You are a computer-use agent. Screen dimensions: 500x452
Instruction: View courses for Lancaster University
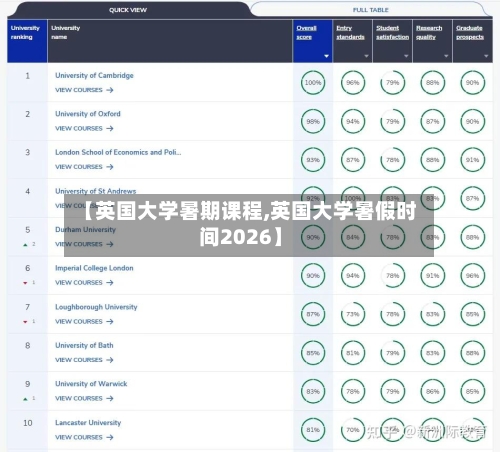click(84, 437)
